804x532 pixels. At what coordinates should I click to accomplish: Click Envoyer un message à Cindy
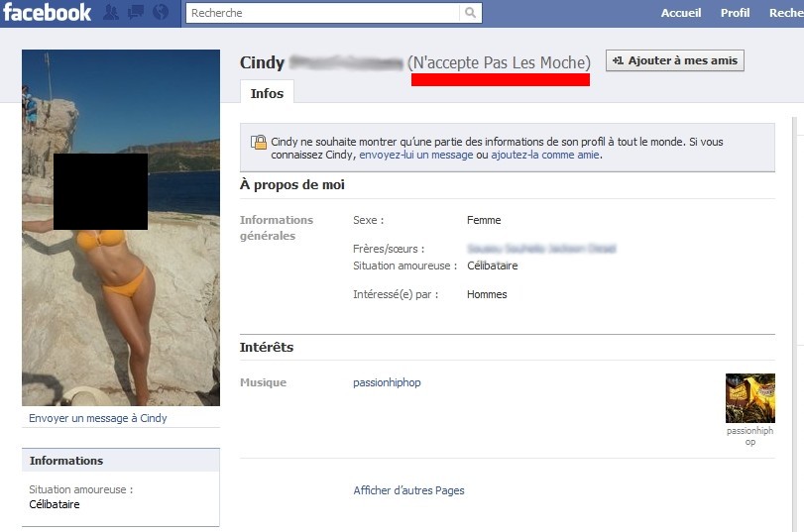point(97,418)
